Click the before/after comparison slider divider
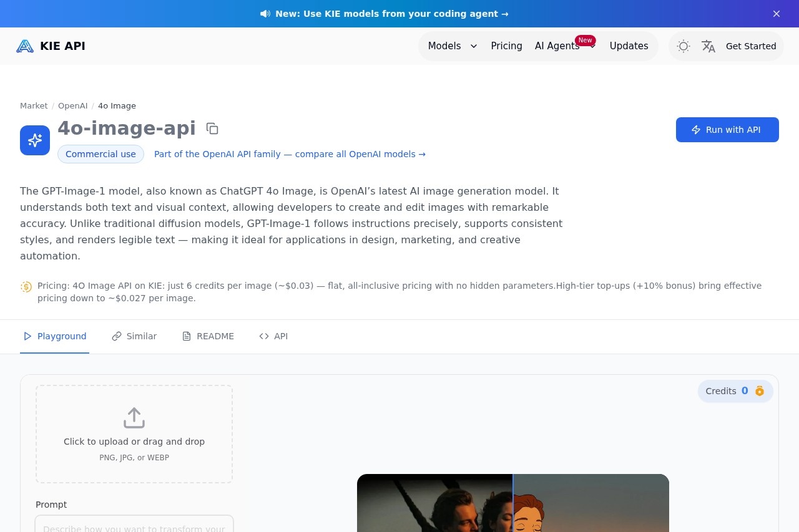799x532 pixels. 513,503
